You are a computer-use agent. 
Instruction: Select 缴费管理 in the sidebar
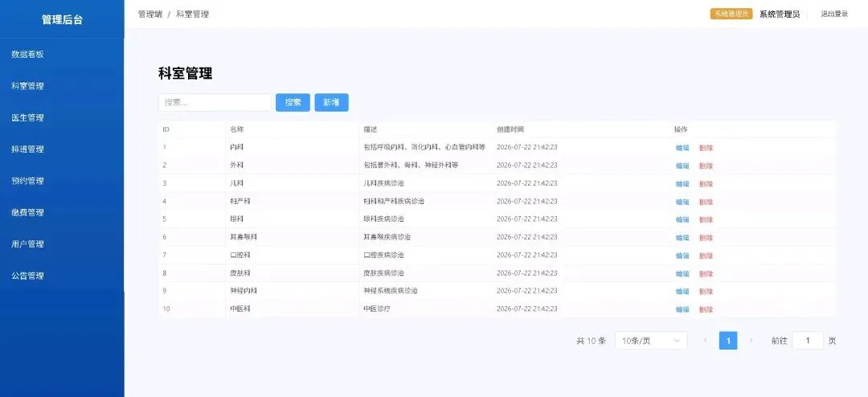pyautogui.click(x=27, y=212)
